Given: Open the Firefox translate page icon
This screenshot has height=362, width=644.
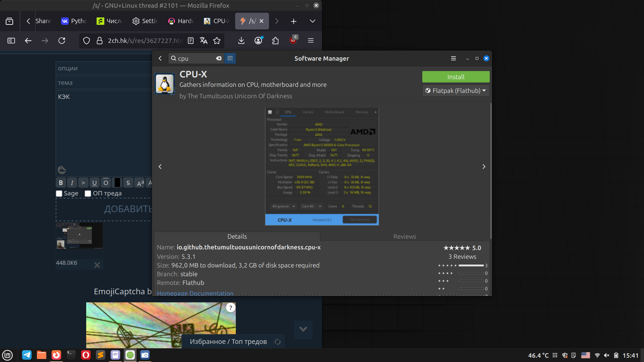Looking at the screenshot, I should tap(204, 41).
